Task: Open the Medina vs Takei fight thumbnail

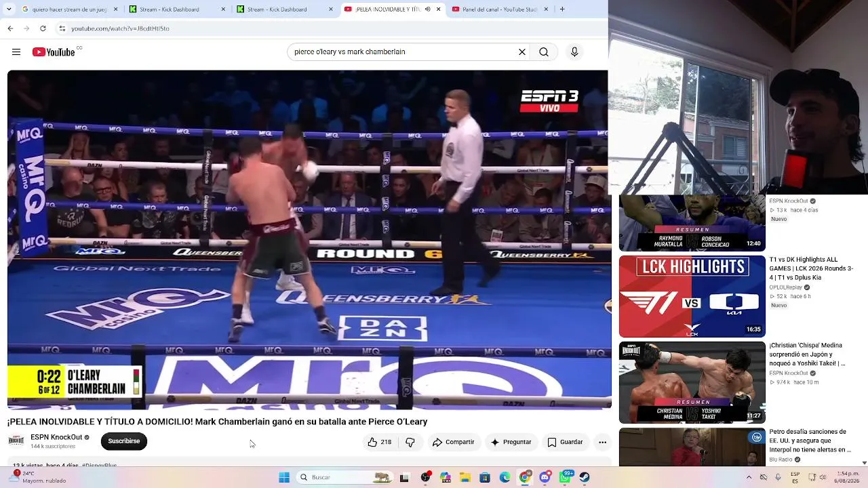Action: pos(692,383)
